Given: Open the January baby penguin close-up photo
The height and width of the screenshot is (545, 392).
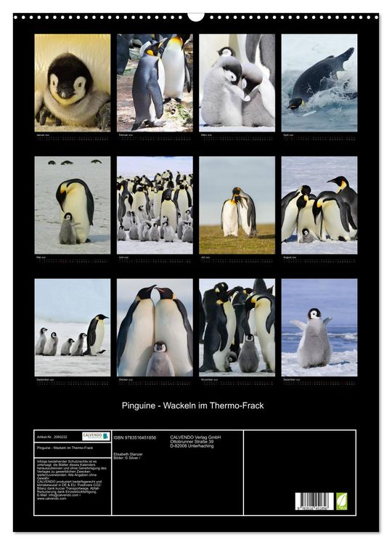Looking at the screenshot, I should coord(73,83).
